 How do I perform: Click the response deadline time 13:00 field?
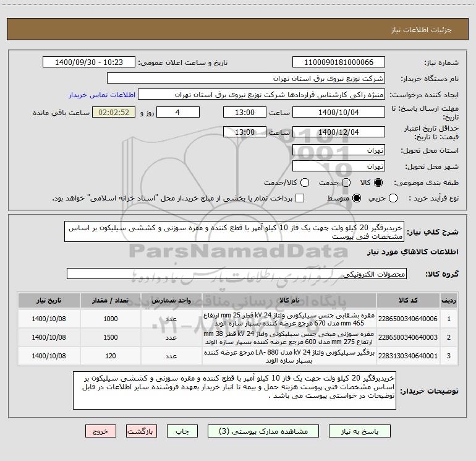pos(245,112)
